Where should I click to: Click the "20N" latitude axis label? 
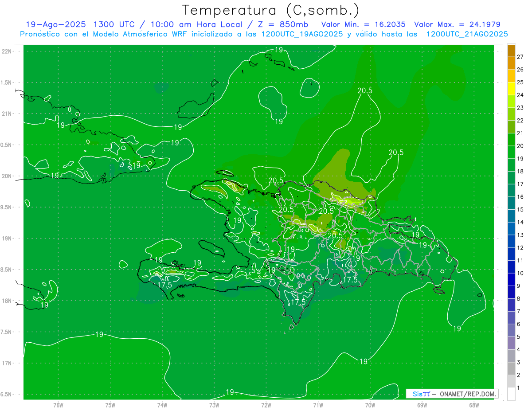pos(7,176)
